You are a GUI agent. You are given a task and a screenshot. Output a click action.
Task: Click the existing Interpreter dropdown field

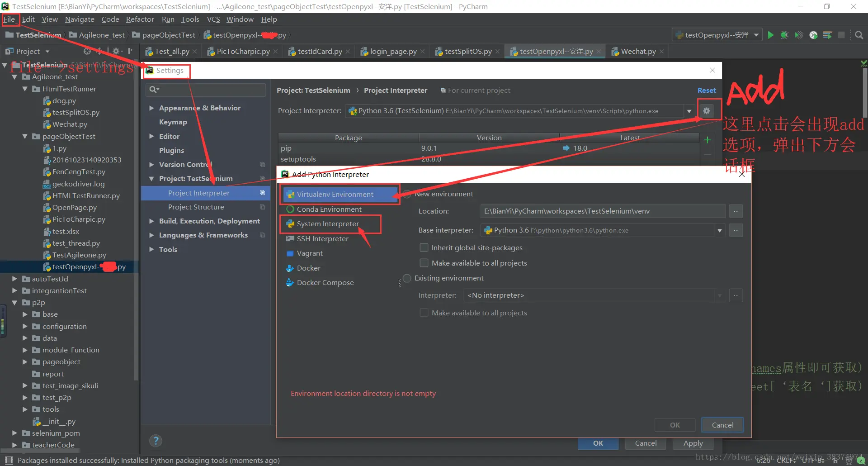tap(594, 295)
